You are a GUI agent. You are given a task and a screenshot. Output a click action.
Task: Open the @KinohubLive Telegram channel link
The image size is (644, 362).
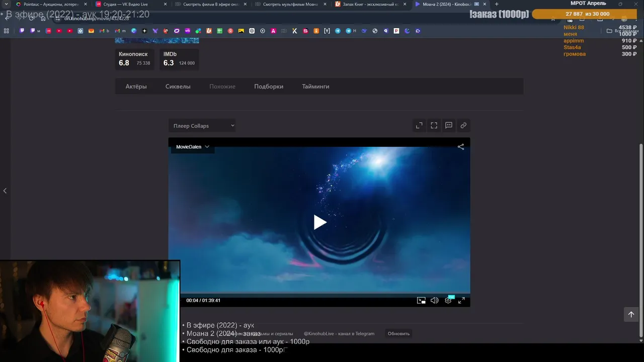339,333
